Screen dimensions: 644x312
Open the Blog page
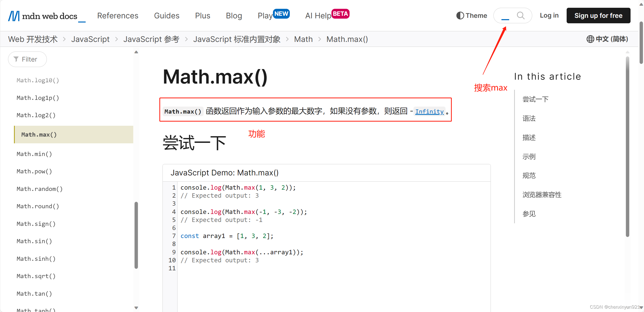point(234,16)
